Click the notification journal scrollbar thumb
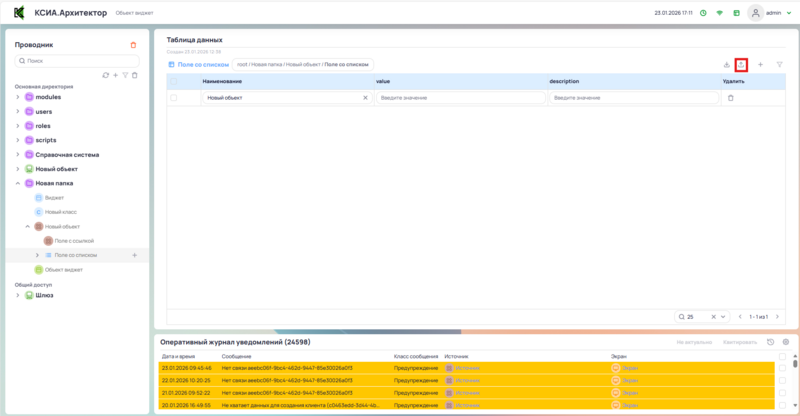This screenshot has height=416, width=800. click(x=795, y=363)
